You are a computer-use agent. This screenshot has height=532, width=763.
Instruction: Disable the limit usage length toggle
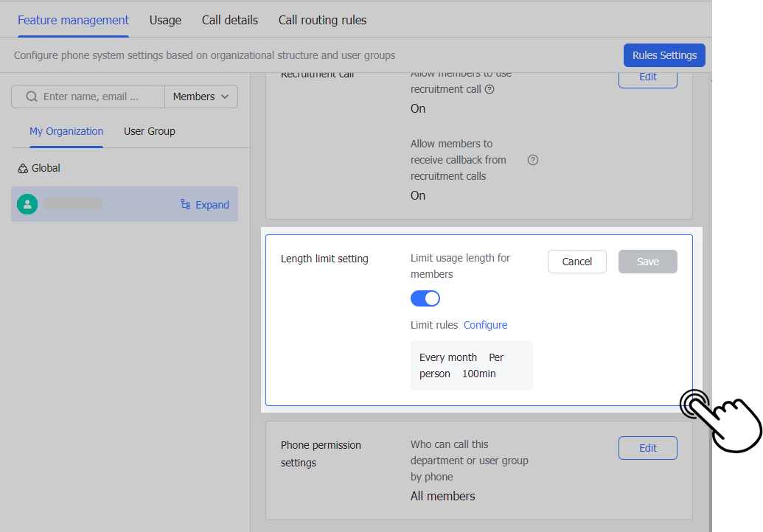(x=425, y=298)
